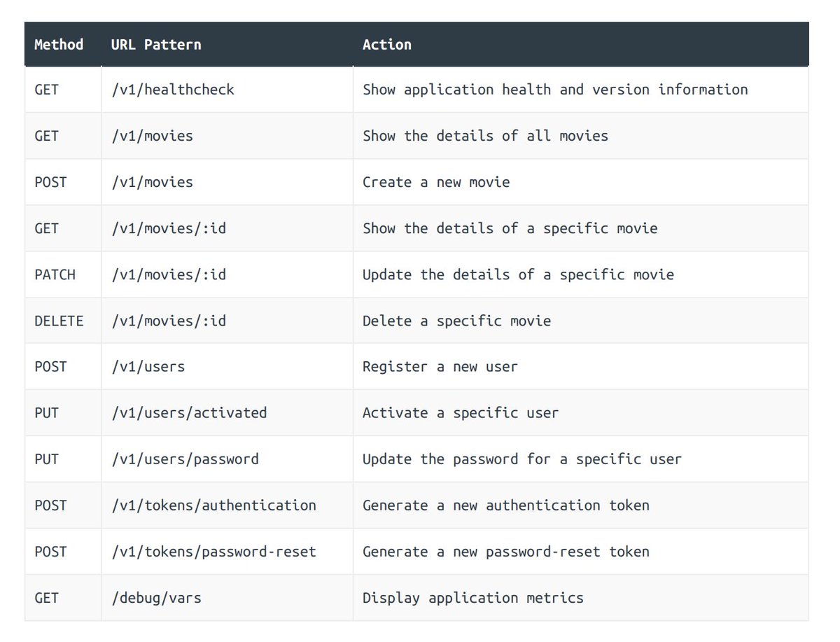Select GET in the all-movies row
Viewport: 840px width, 642px height.
pos(46,136)
